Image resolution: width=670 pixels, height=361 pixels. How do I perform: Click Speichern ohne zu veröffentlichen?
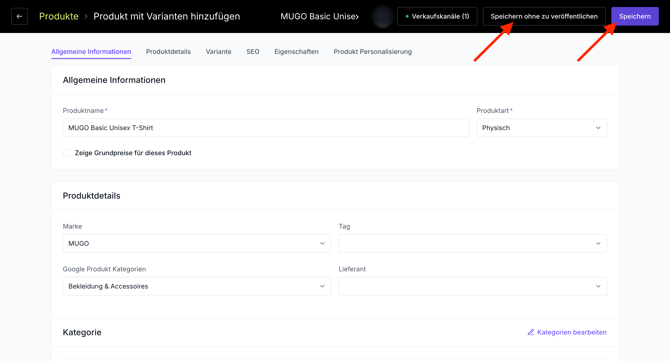tap(544, 16)
